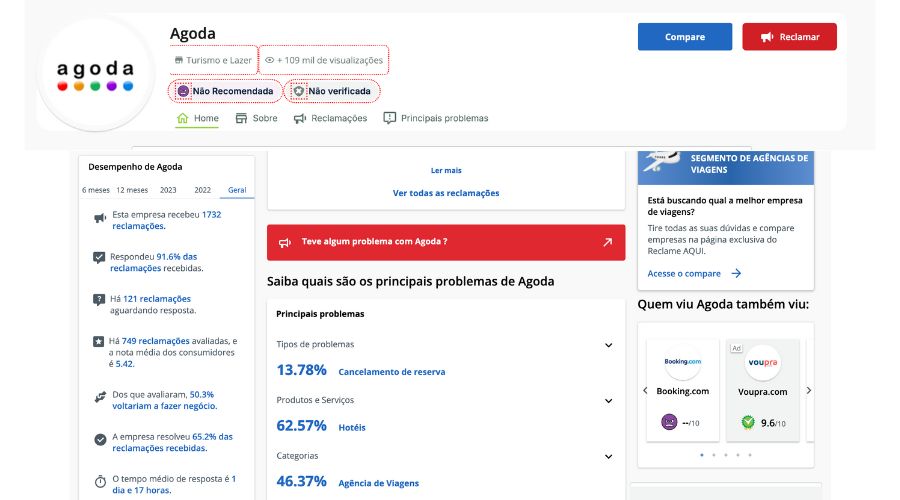Switch to Principais problemas tab
The image size is (900, 500).
pyautogui.click(x=436, y=118)
